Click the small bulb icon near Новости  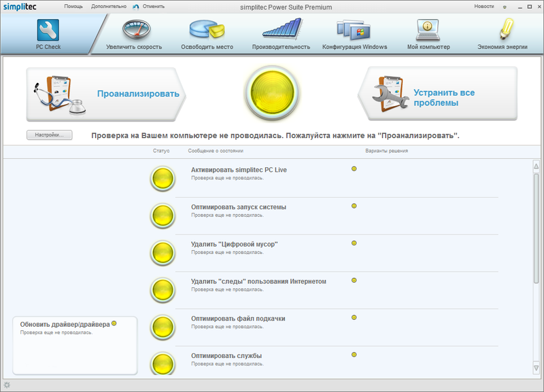pyautogui.click(x=505, y=7)
